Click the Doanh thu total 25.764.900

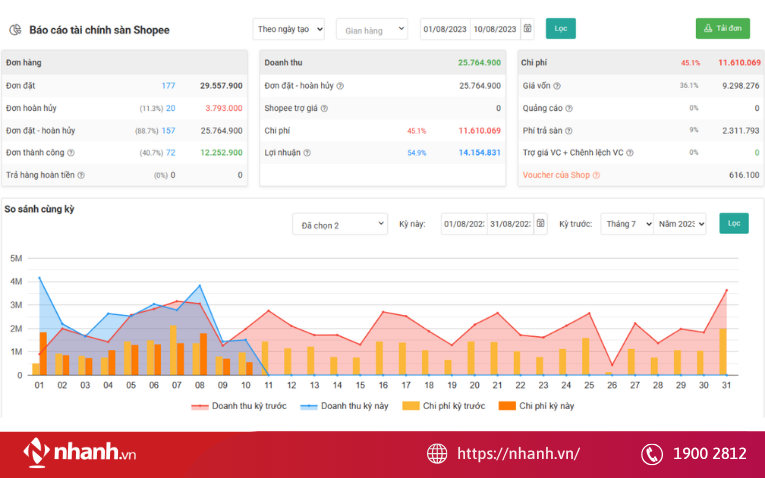[479, 62]
